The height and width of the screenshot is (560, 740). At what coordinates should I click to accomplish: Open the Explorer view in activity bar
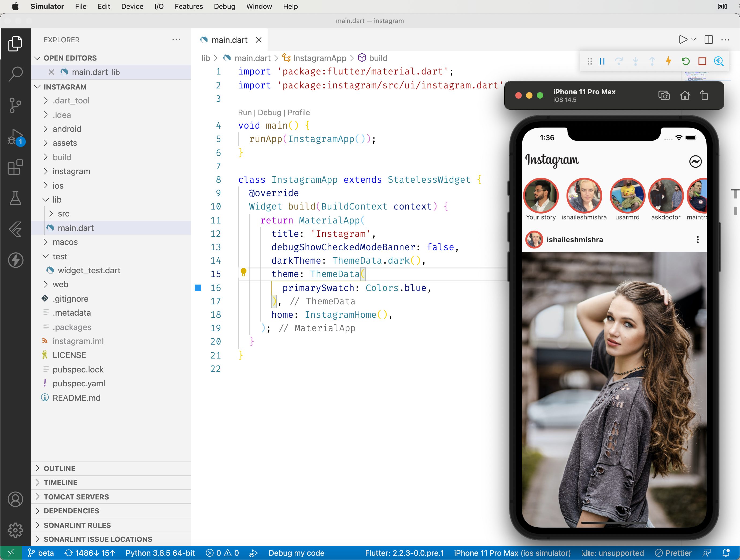tap(15, 44)
